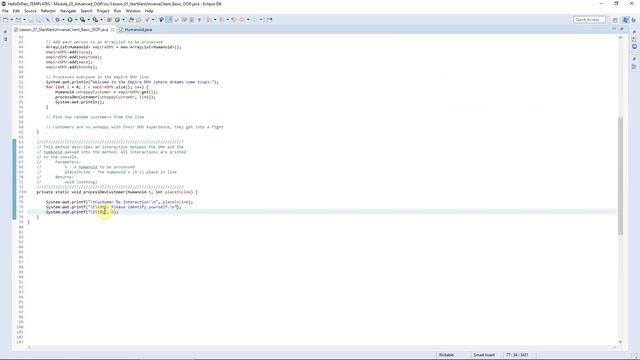Click the editor scroll-down arrow
This screenshot has width=640, height=360.
[x=620, y=342]
